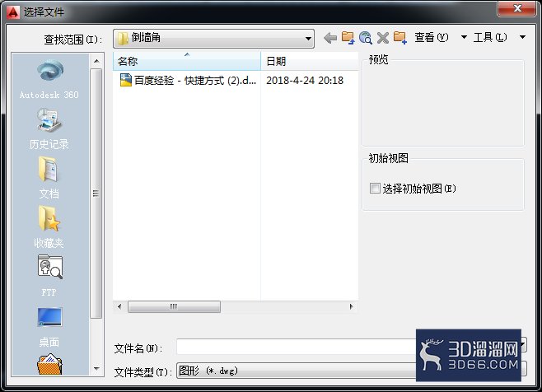Screen dimensions: 542x392
Task: Click the date 2018-4-24 20:18 cell
Action: tap(305, 80)
